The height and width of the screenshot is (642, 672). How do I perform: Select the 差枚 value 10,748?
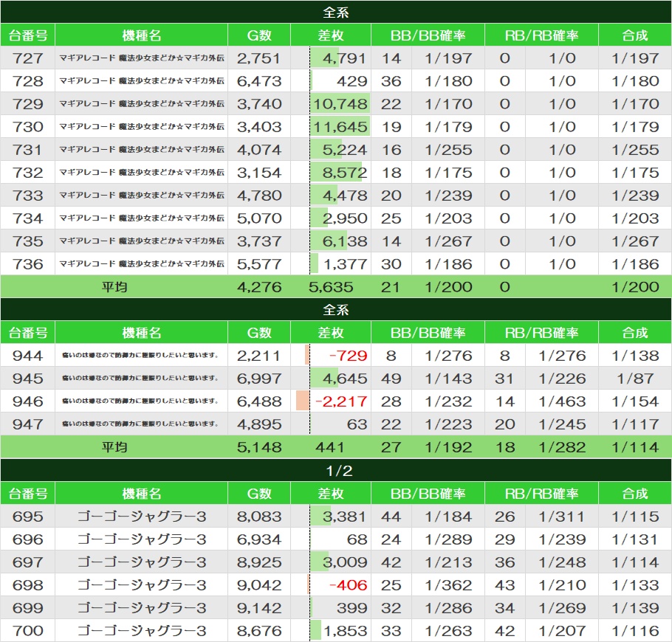pyautogui.click(x=340, y=104)
